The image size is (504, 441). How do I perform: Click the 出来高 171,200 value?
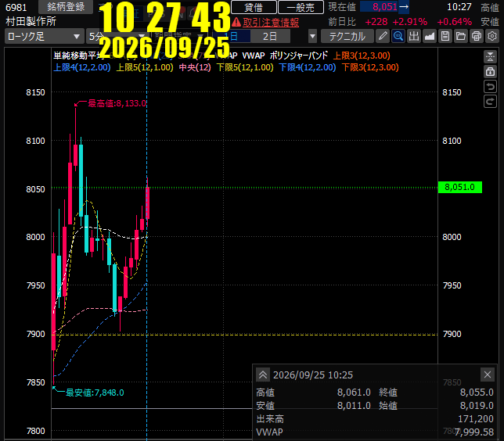476,419
